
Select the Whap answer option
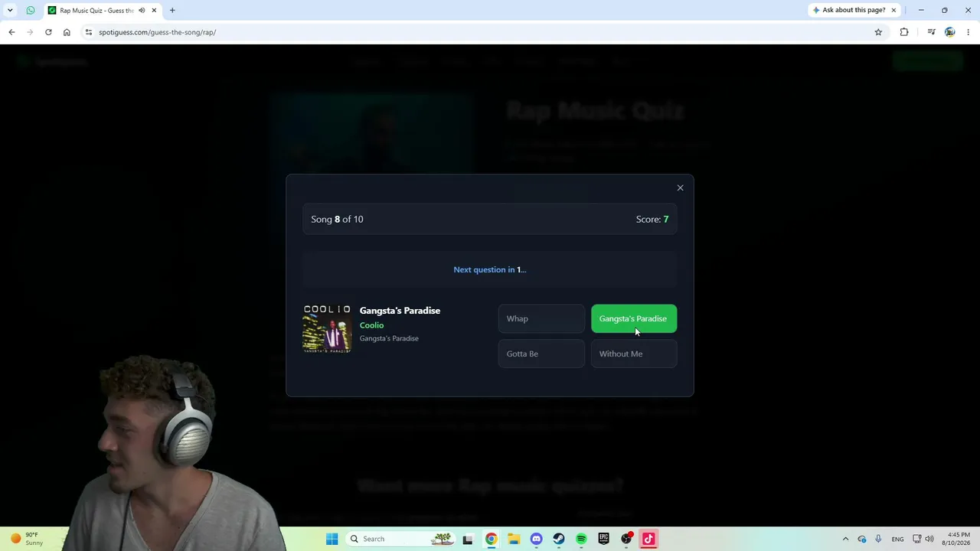pos(541,318)
